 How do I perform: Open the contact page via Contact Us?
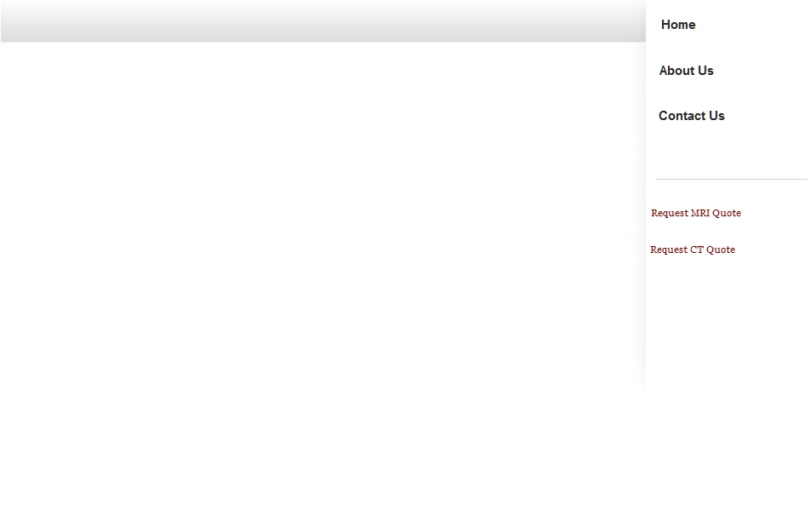(x=691, y=116)
